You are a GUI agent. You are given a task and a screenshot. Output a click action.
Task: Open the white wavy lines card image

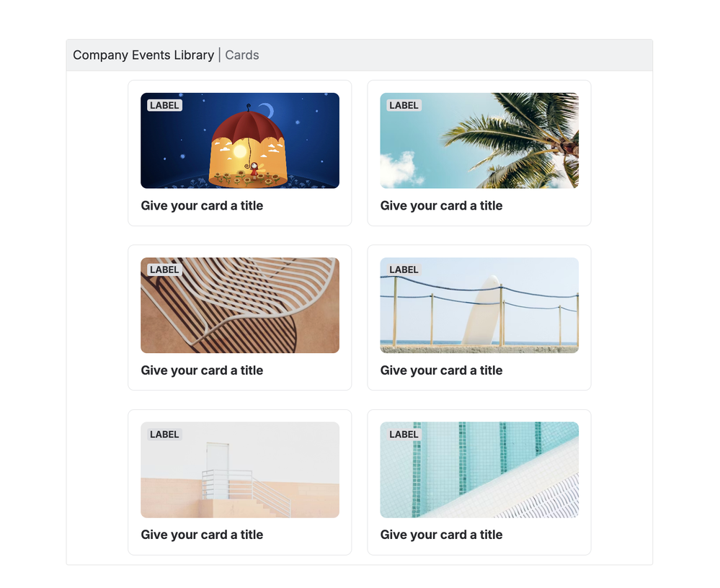[240, 306]
